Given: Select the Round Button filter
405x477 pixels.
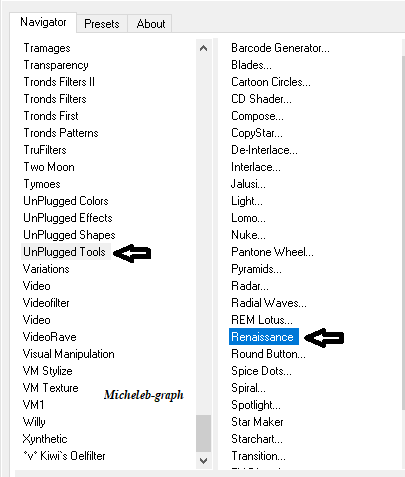Looking at the screenshot, I should coord(268,354).
